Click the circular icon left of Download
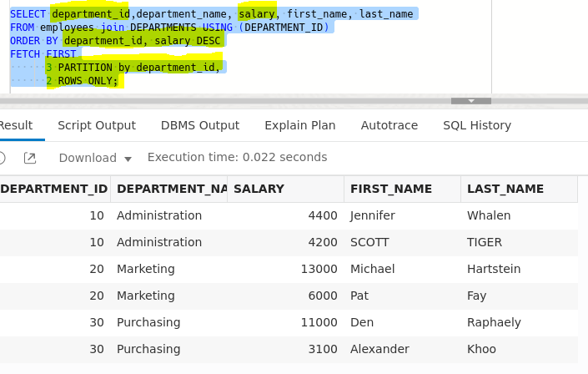The height and width of the screenshot is (374, 588). pos(2,158)
